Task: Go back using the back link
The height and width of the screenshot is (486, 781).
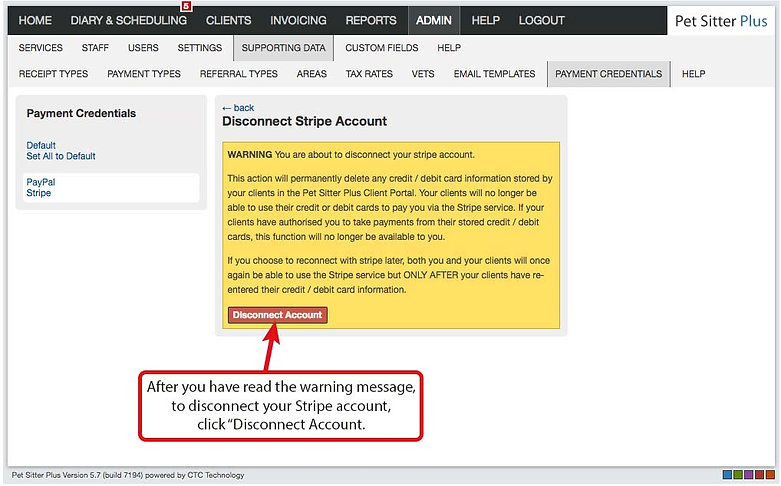Action: [238, 108]
